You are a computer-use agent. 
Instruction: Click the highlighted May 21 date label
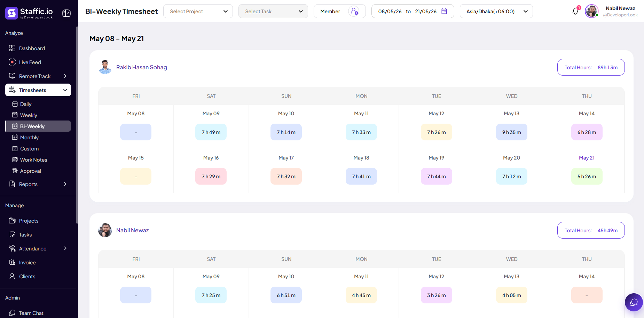(x=587, y=158)
